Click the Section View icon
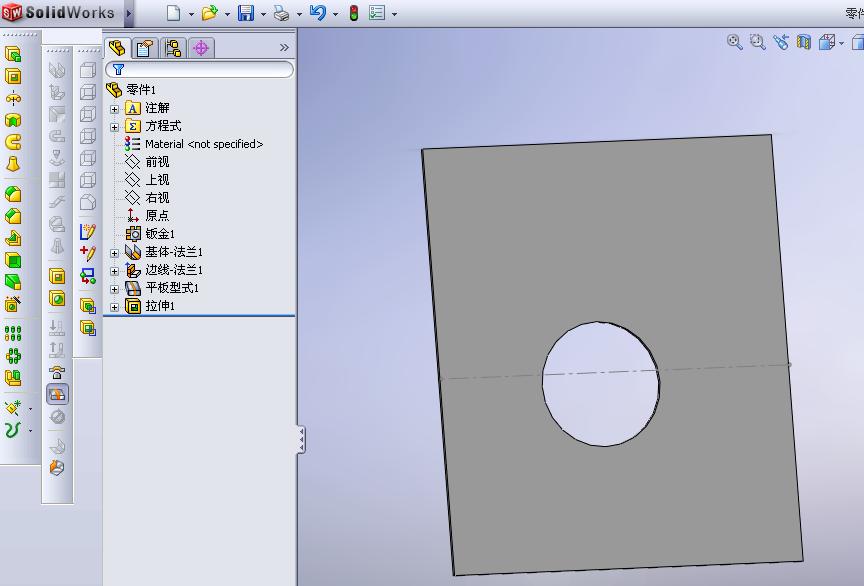The height and width of the screenshot is (586, 864). tap(804, 42)
